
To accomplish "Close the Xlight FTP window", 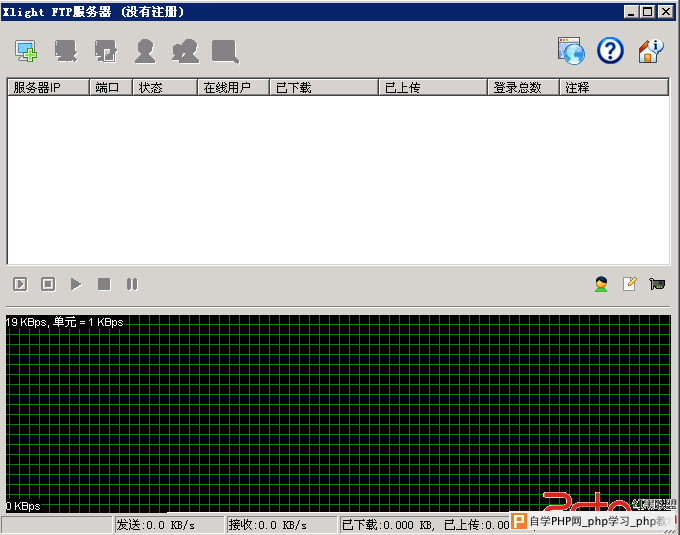I will tap(665, 12).
